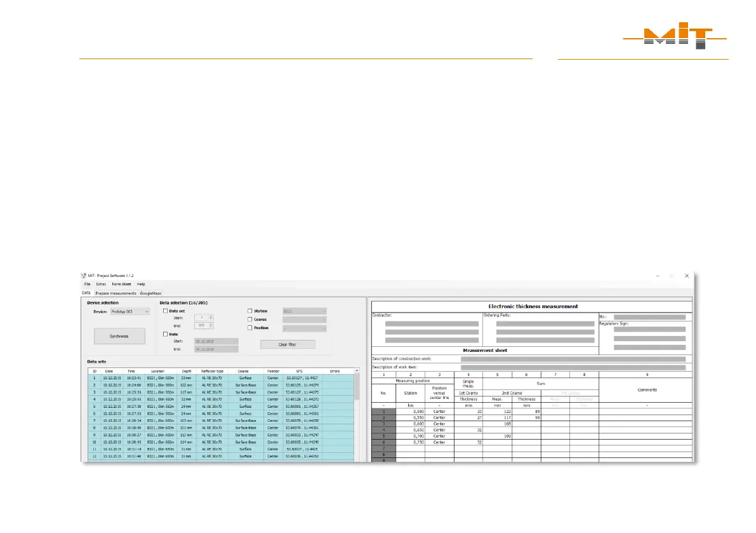
Task: Switch to the Data tab
Action: click(86, 293)
